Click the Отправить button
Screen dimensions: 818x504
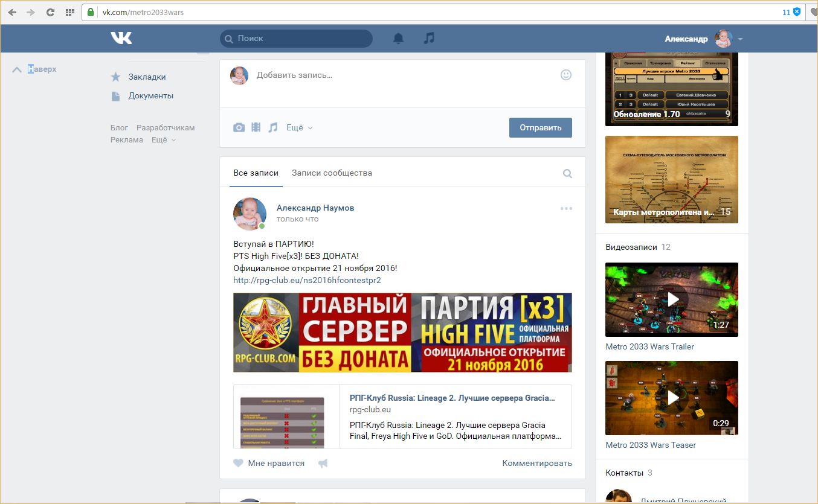click(541, 127)
